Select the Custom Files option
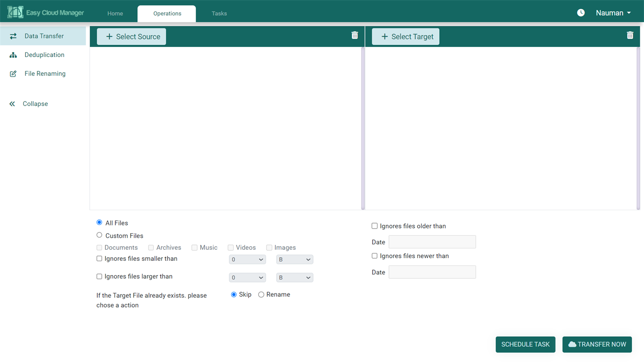 99,235
